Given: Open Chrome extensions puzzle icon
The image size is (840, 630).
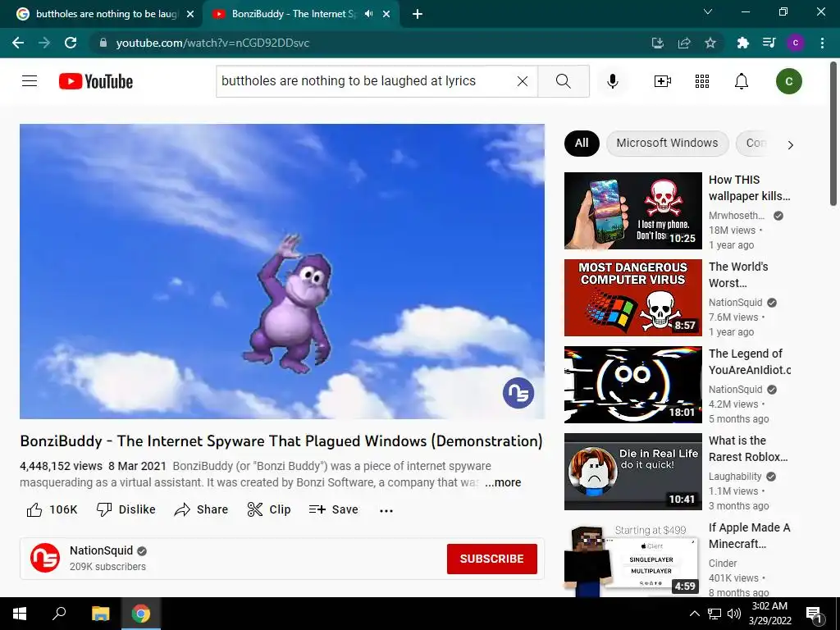Looking at the screenshot, I should [742, 43].
